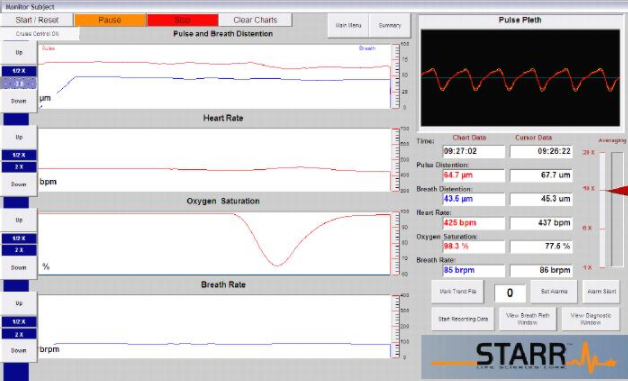Set Heart Rate chart to 1/2 X
Screen dimensions: 628x381
pyautogui.click(x=19, y=155)
